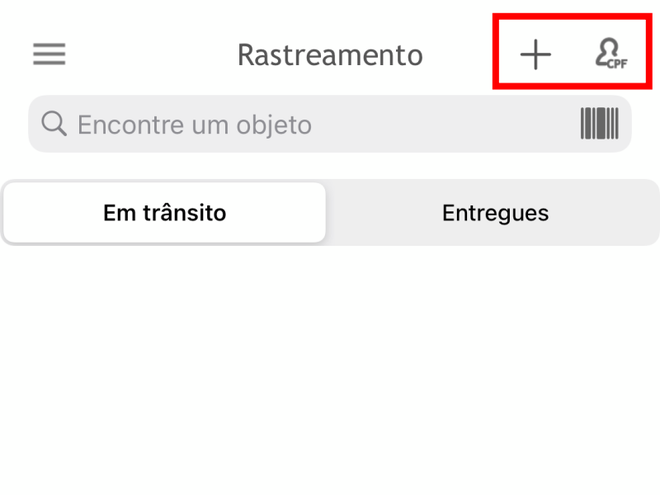Viewport: 660px width, 495px height.
Task: Track packages by CPF icon
Action: pyautogui.click(x=611, y=53)
